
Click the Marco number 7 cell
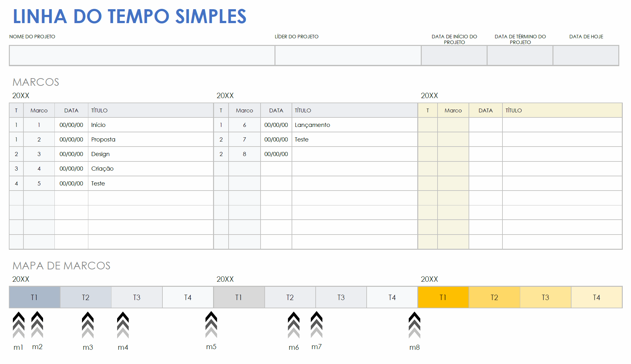(244, 140)
